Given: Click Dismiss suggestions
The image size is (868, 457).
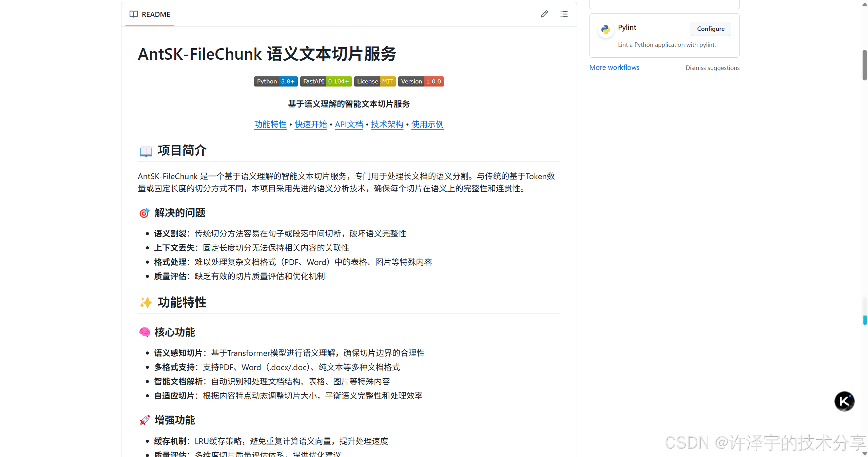Looking at the screenshot, I should point(712,68).
